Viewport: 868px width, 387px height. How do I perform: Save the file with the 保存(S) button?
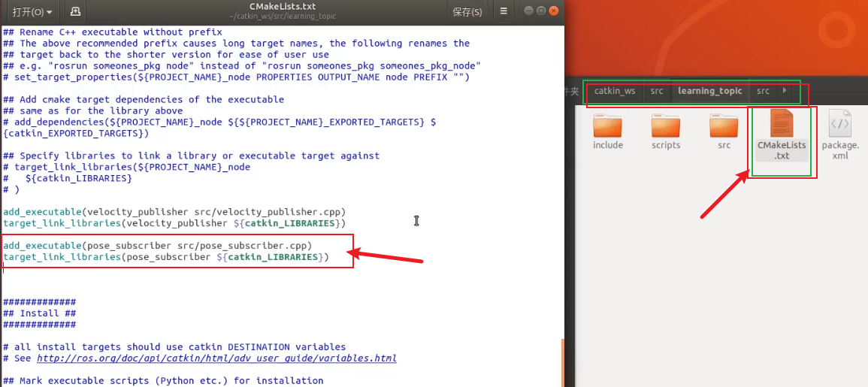[x=467, y=11]
